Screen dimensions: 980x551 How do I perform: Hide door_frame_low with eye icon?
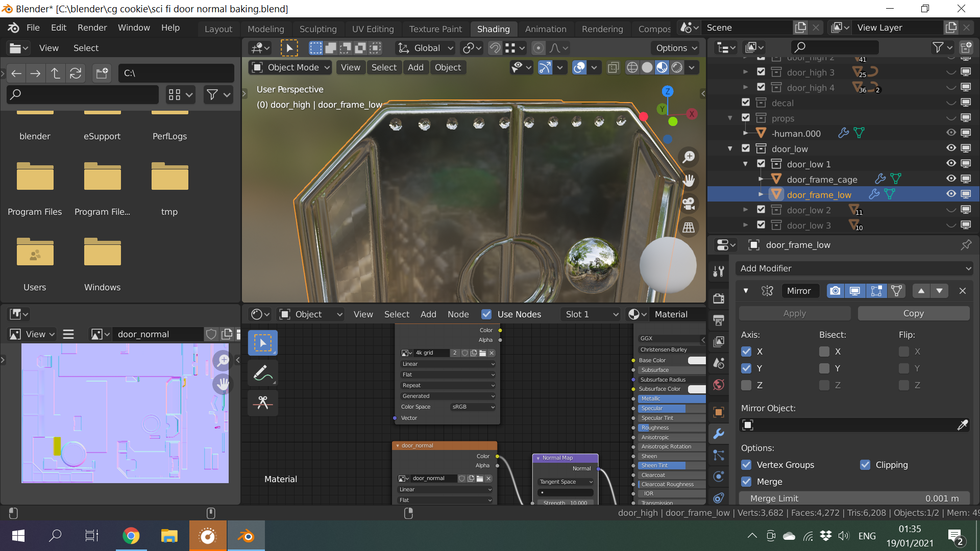951,194
